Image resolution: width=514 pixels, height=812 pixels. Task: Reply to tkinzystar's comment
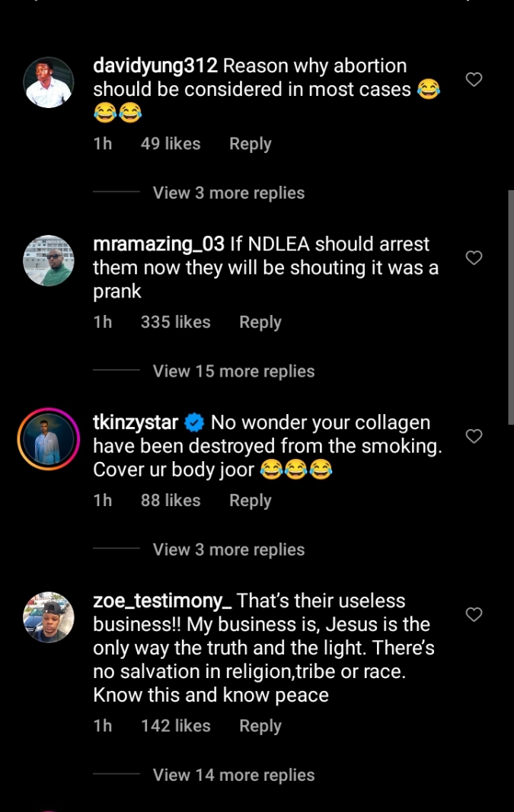pyautogui.click(x=251, y=501)
